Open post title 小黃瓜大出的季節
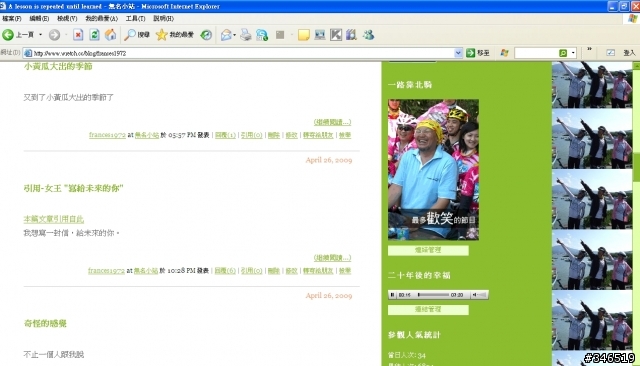Image resolution: width=640 pixels, height=366 pixels. click(58, 67)
